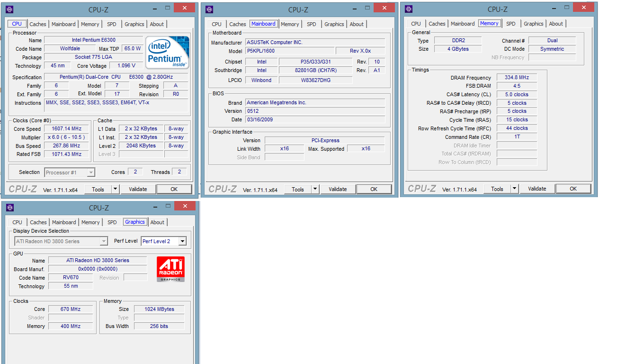
Task: Click the Core Voltage value '1.096 V'
Action: (x=126, y=66)
